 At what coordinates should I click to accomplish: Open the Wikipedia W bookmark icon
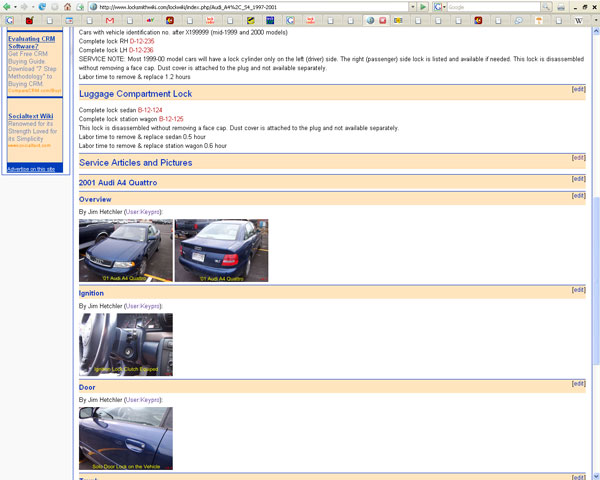coord(579,20)
